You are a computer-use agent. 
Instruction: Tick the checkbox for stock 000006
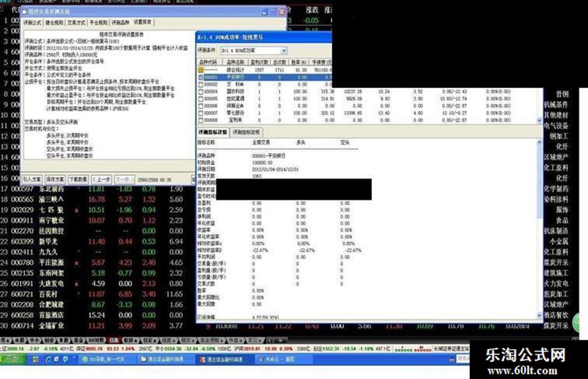[200, 106]
